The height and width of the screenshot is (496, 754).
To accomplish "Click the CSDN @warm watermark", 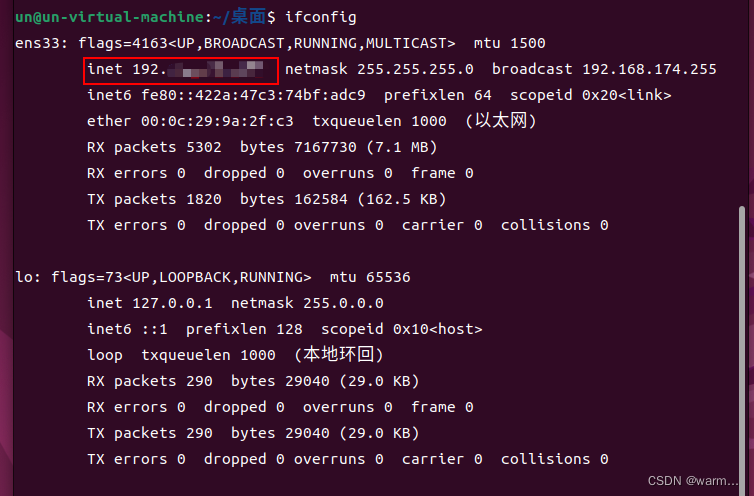I will point(692,481).
